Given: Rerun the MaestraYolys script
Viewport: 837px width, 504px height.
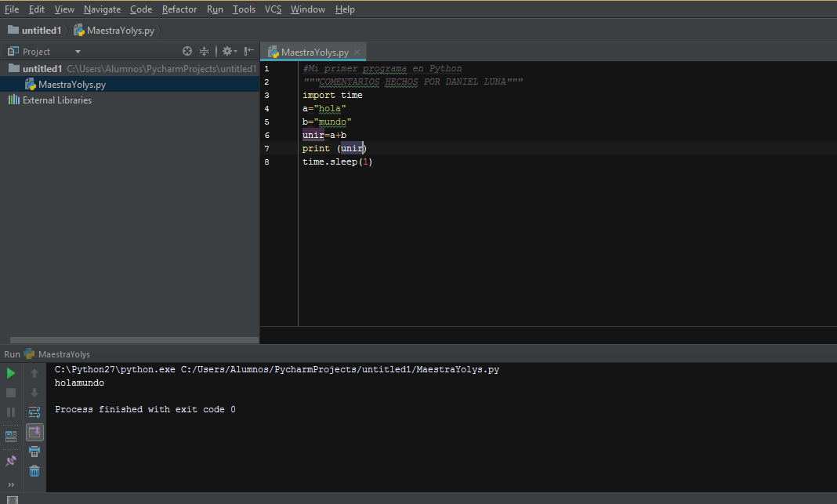Looking at the screenshot, I should pyautogui.click(x=10, y=373).
